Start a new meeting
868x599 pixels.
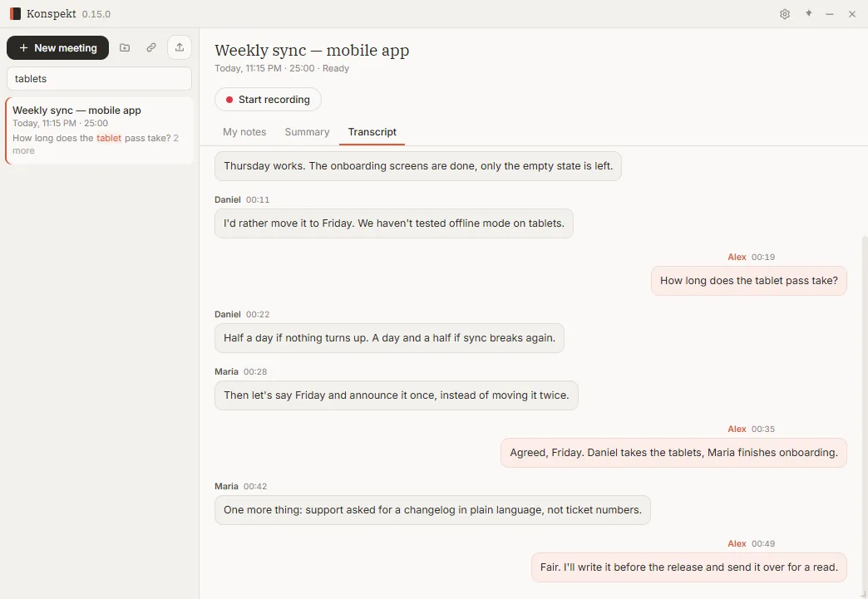pos(57,47)
